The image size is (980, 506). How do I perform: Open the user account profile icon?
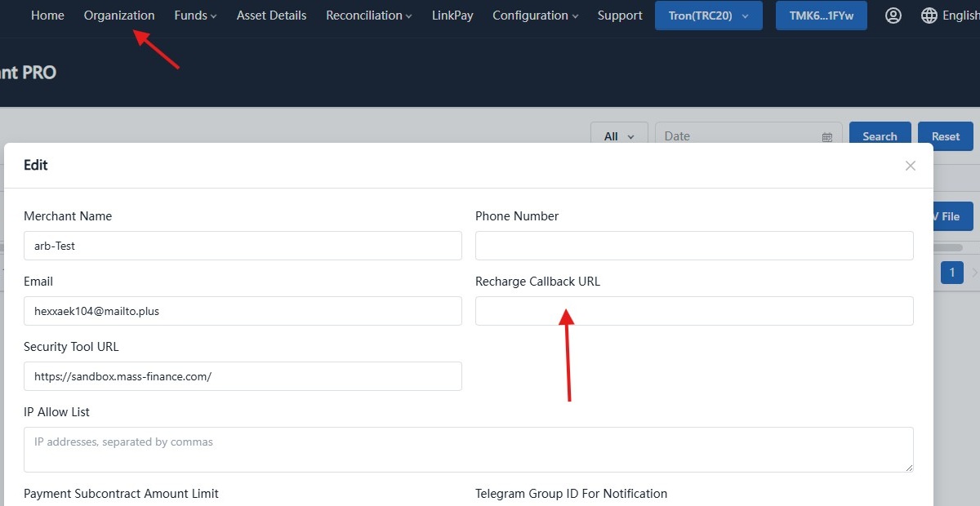click(893, 15)
